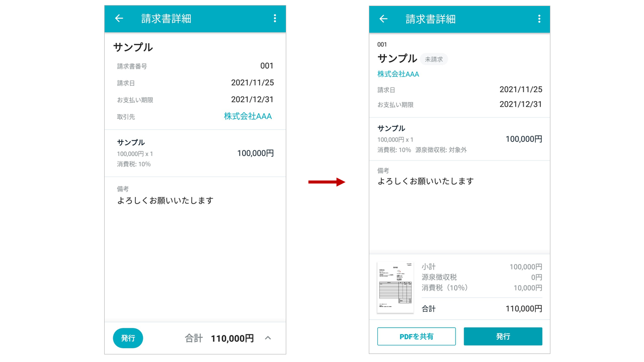Expand total summary chevron beside 110,000円
644x362 pixels.
268,338
